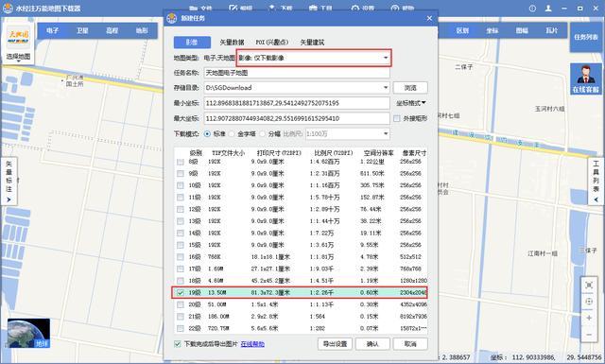This screenshot has width=605, height=364.
Task: Click the 最小坐标 input field
Action: (x=297, y=103)
